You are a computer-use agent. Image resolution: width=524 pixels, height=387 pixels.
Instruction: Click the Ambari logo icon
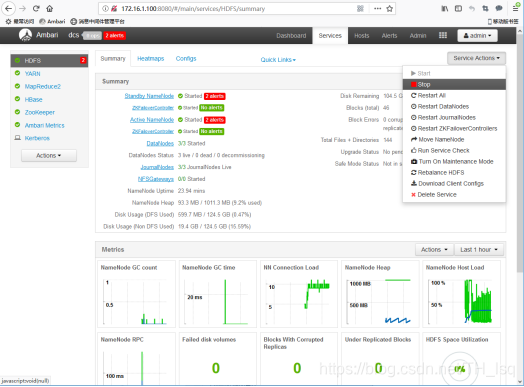pyautogui.click(x=25, y=35)
